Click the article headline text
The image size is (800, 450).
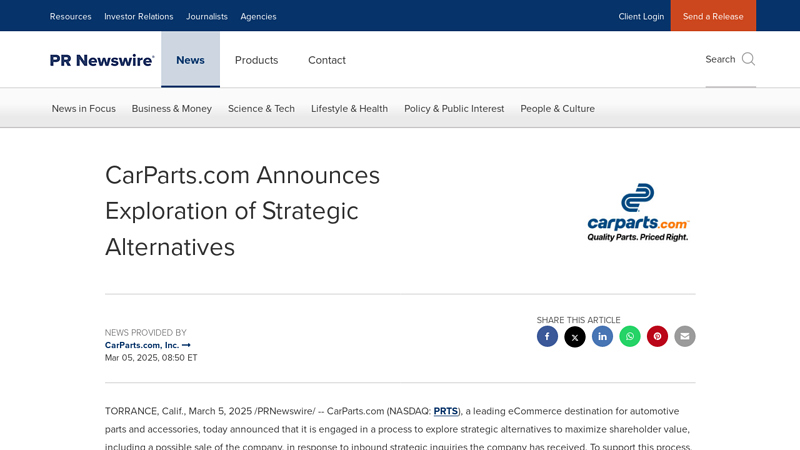click(242, 211)
